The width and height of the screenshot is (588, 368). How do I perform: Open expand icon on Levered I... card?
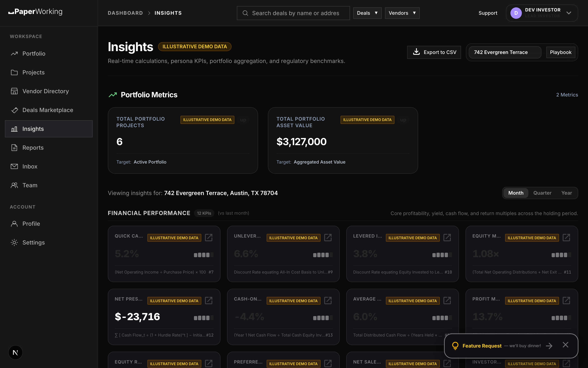[x=447, y=238]
